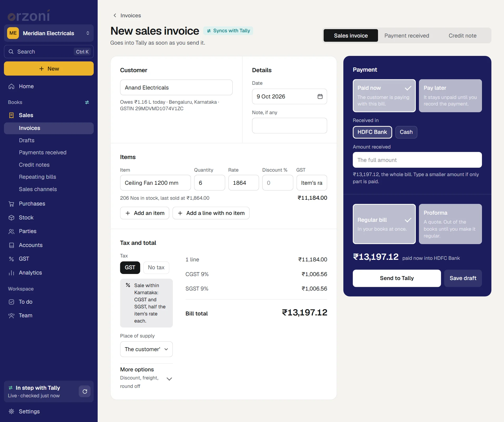Choose the Paid now payment option

[384, 96]
